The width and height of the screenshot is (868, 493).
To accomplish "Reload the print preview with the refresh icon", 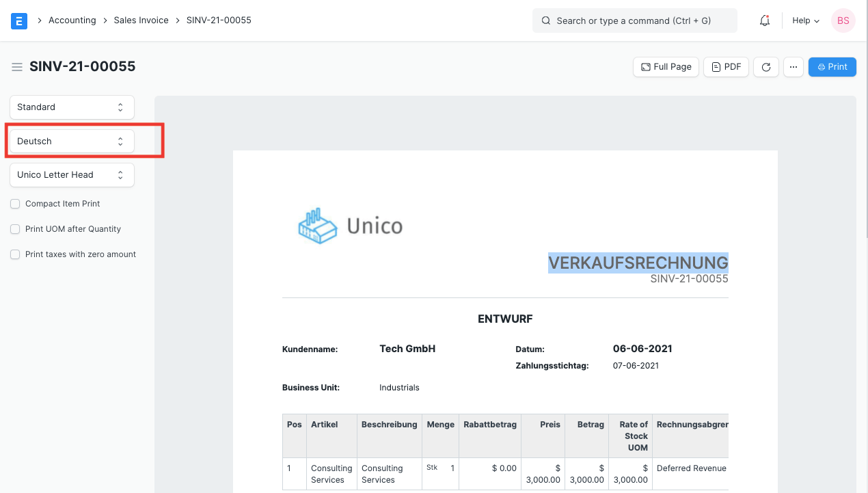I will click(765, 66).
